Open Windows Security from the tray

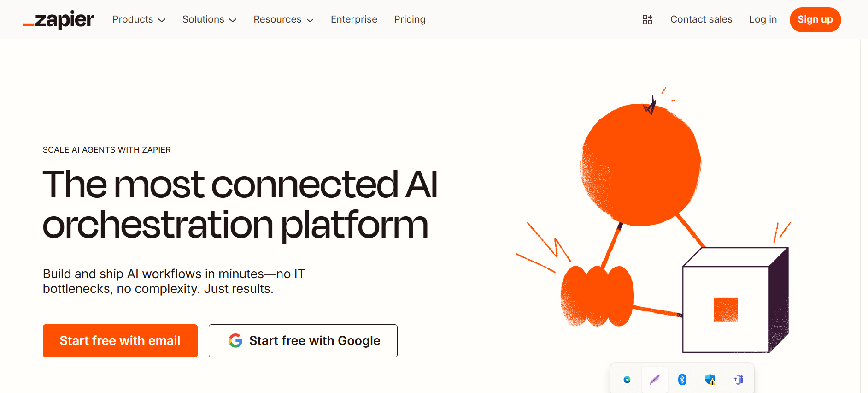pos(710,380)
